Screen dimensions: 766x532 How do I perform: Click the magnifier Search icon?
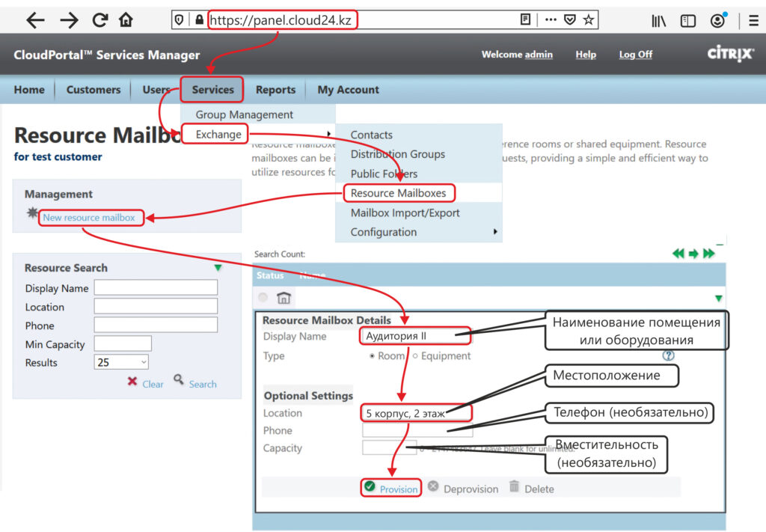[179, 379]
